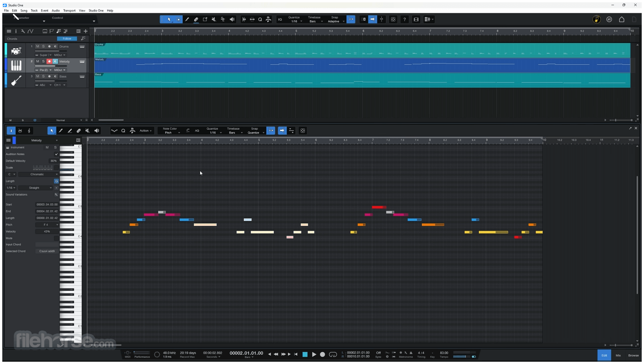Viewport: 644px width, 364px height.
Task: Toggle Autoscroll in the piano editor toolbar
Action: pos(282,131)
